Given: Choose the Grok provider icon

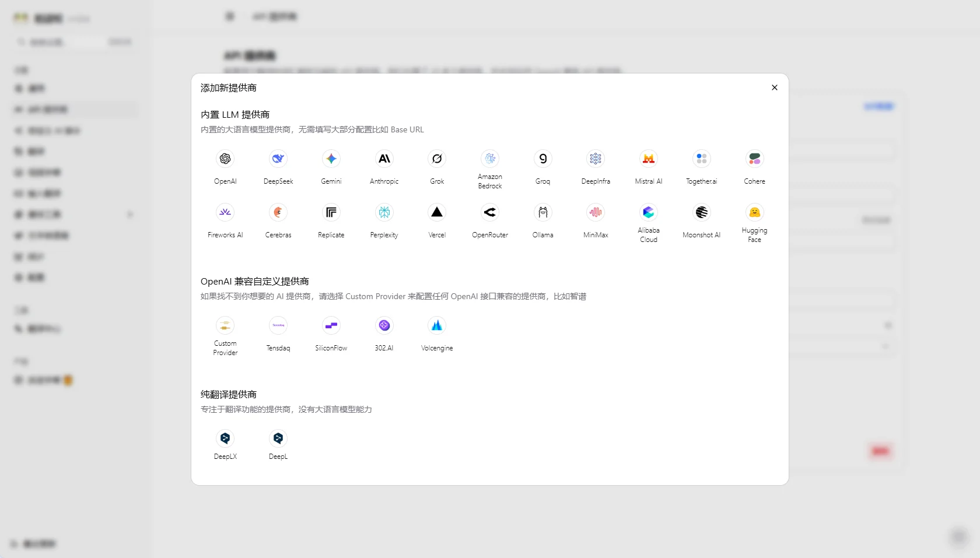Looking at the screenshot, I should pos(437,159).
